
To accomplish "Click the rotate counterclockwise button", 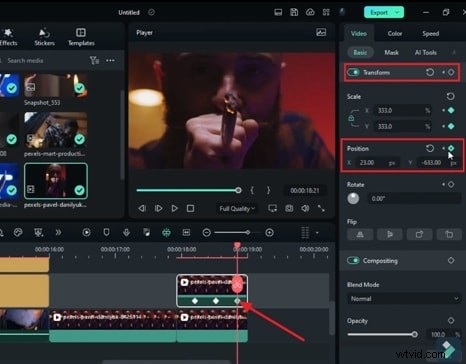I will 449,234.
